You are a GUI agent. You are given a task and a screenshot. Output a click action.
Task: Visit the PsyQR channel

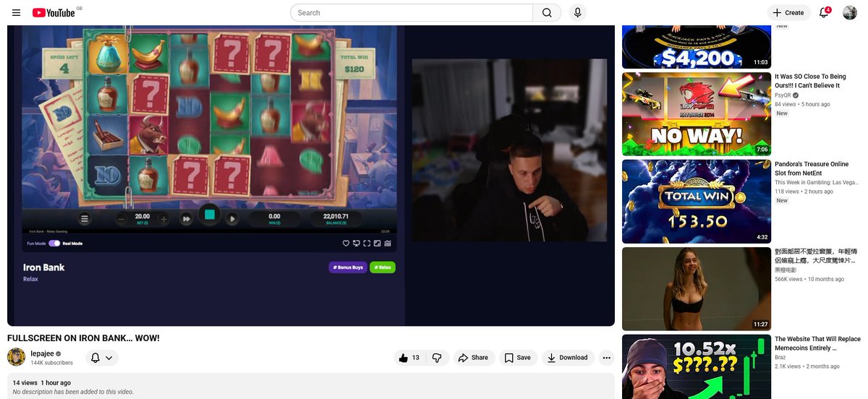783,95
